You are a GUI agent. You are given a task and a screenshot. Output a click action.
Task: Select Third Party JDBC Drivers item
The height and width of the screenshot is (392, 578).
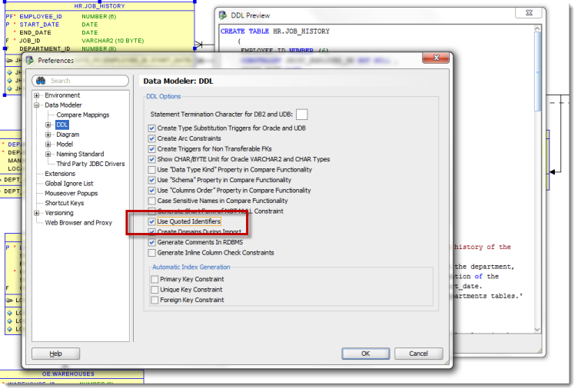point(91,164)
